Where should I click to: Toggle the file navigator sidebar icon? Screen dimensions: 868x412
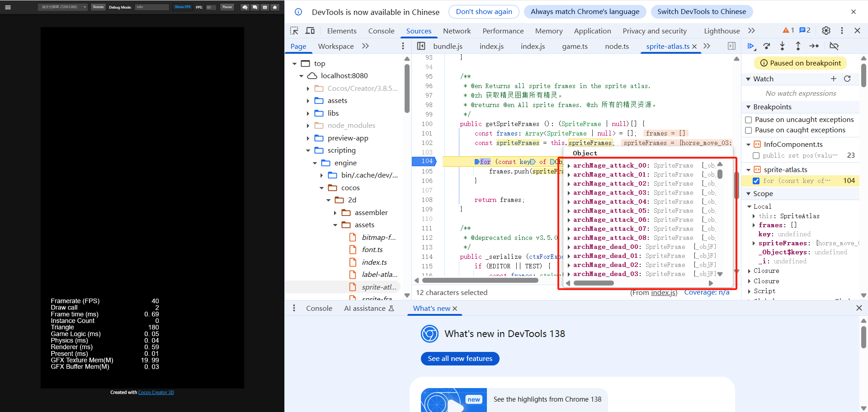(x=421, y=46)
